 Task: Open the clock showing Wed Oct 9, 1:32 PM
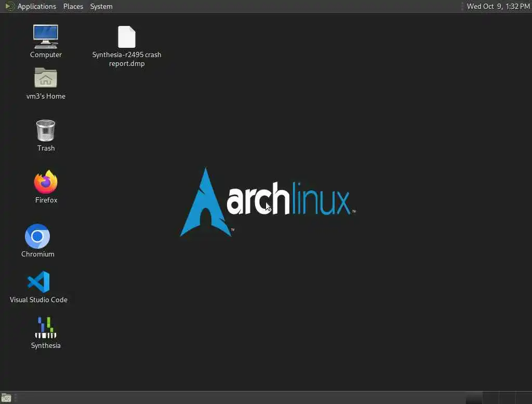click(x=498, y=6)
